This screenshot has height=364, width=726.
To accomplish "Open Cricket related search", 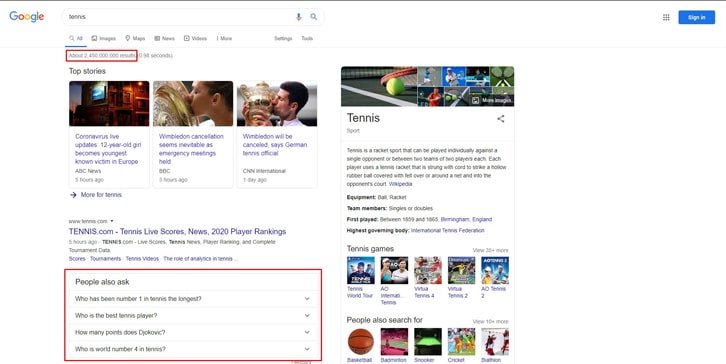I will [x=461, y=345].
